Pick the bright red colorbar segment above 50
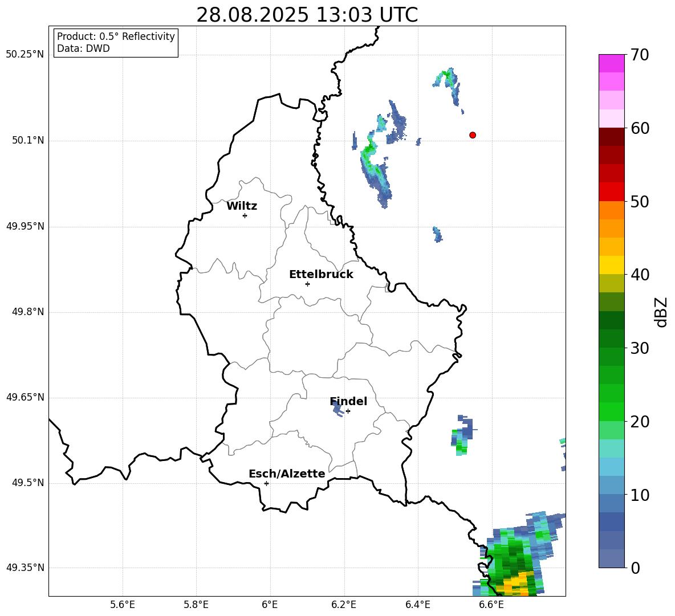This screenshot has height=616, width=675. click(611, 191)
